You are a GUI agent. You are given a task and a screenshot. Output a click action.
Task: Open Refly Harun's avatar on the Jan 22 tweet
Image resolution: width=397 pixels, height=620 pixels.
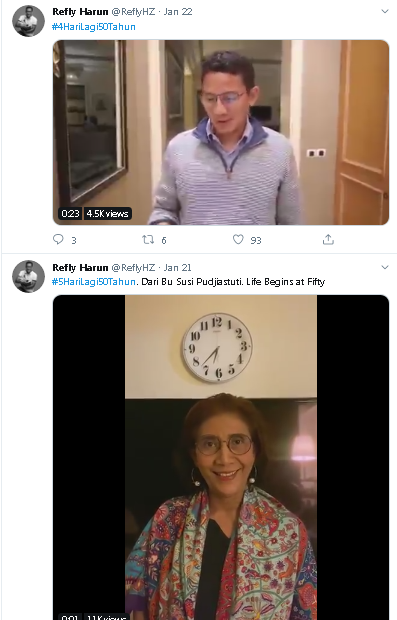[28, 21]
